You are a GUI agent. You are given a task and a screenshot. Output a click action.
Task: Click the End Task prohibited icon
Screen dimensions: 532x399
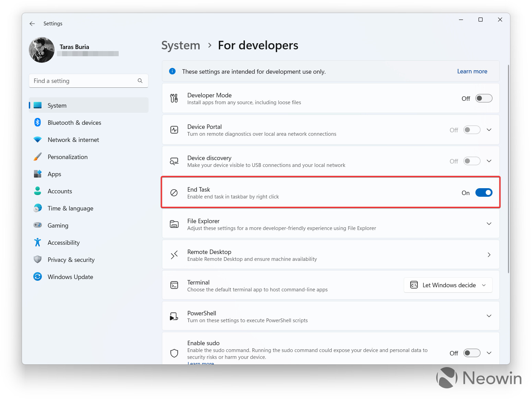pyautogui.click(x=174, y=193)
